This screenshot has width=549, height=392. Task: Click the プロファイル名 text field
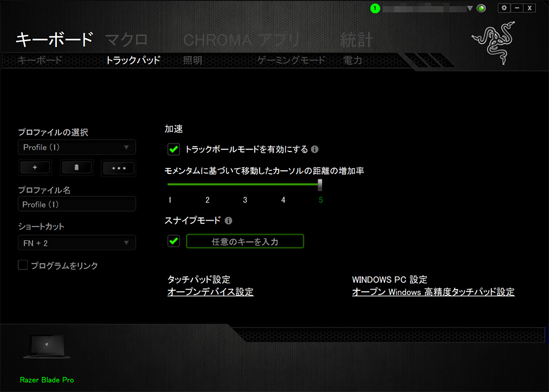(x=77, y=205)
